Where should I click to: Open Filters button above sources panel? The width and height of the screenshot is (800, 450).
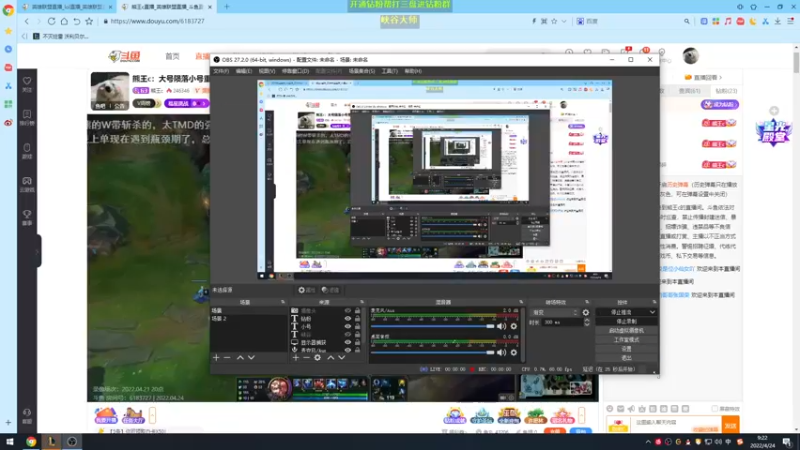click(x=331, y=290)
